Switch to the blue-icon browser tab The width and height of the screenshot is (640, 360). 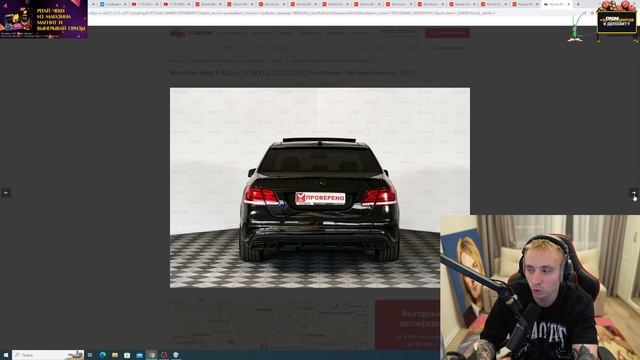click(112, 4)
